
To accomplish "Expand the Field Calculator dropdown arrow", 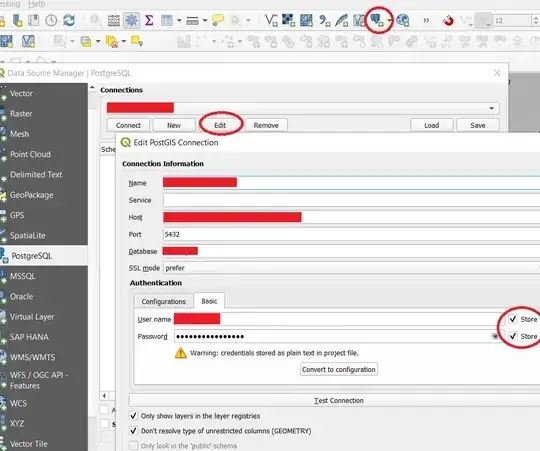I will tap(179, 21).
